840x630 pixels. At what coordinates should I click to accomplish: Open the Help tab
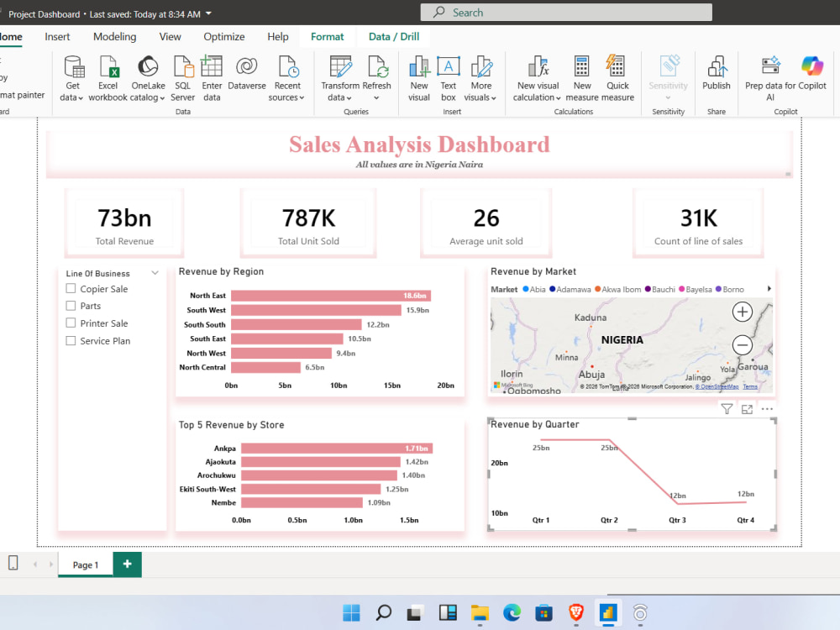[x=277, y=37]
